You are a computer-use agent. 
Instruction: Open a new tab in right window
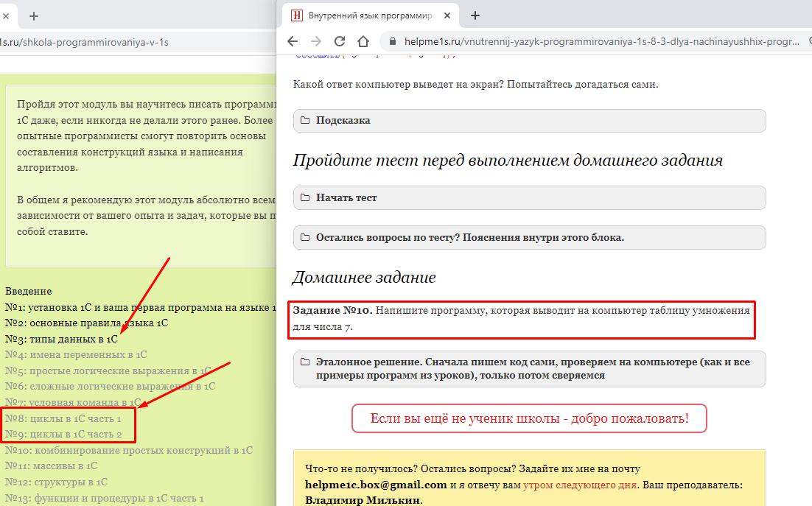(475, 15)
